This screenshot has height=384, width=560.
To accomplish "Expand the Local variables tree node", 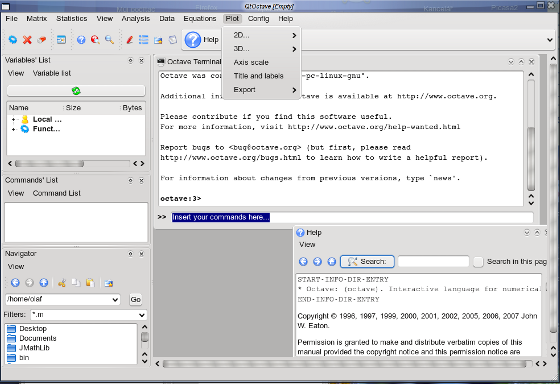I will pos(13,120).
